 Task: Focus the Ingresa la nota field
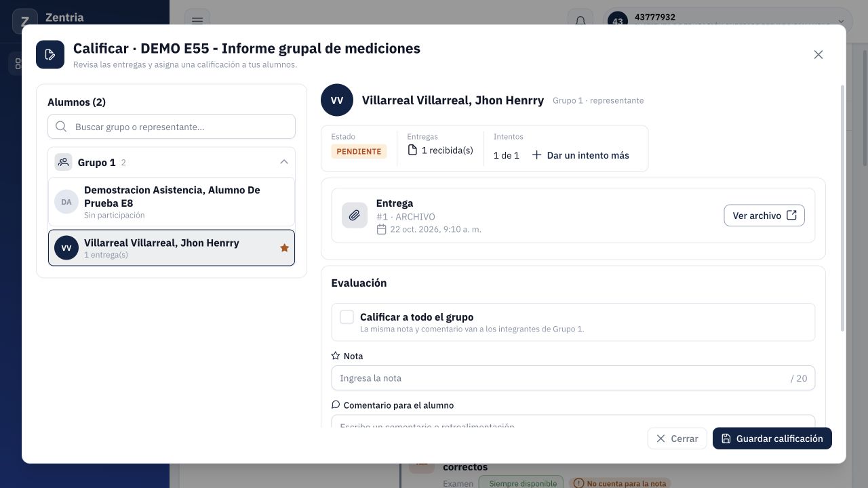tap(573, 378)
